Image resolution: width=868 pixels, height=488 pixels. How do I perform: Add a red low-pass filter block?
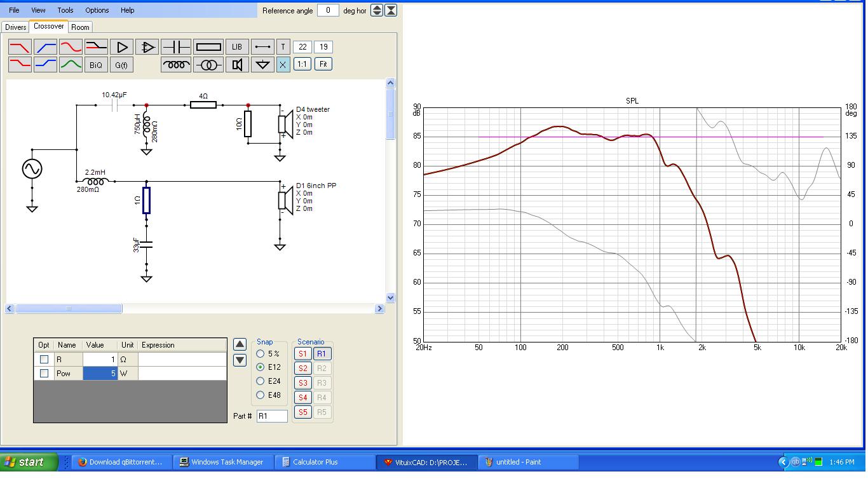click(x=20, y=47)
